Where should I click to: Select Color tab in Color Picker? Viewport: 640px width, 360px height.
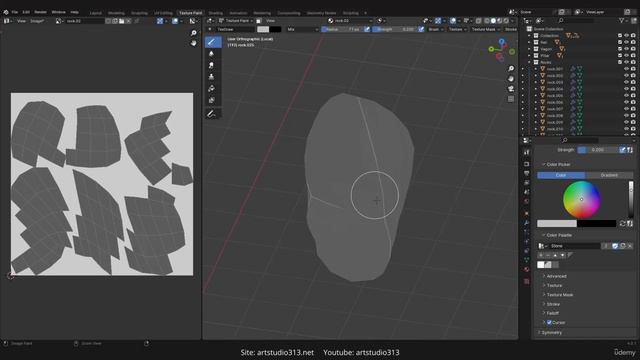(x=561, y=175)
